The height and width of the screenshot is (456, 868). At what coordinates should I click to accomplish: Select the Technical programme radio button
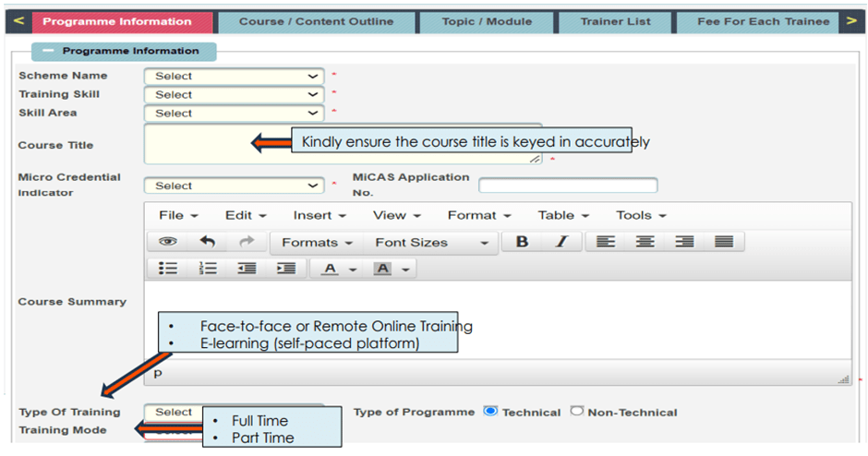coord(490,412)
